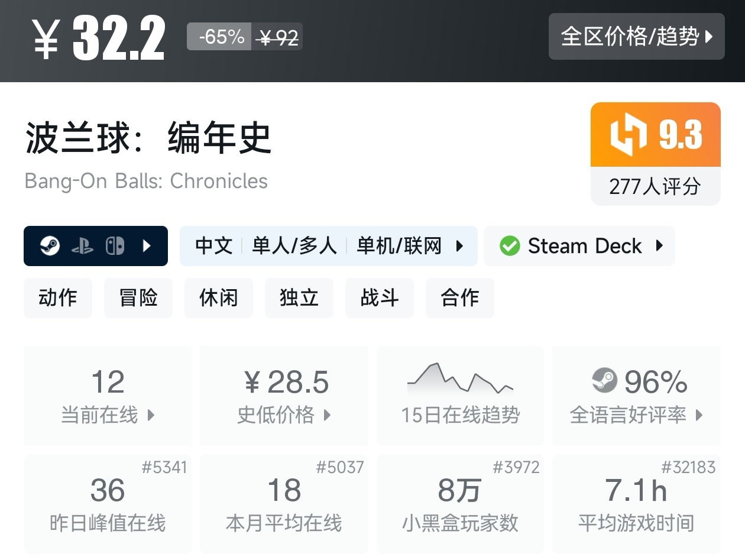The image size is (745, 560).
Task: Expand the language and multiplayer details arrow
Action: (x=459, y=246)
